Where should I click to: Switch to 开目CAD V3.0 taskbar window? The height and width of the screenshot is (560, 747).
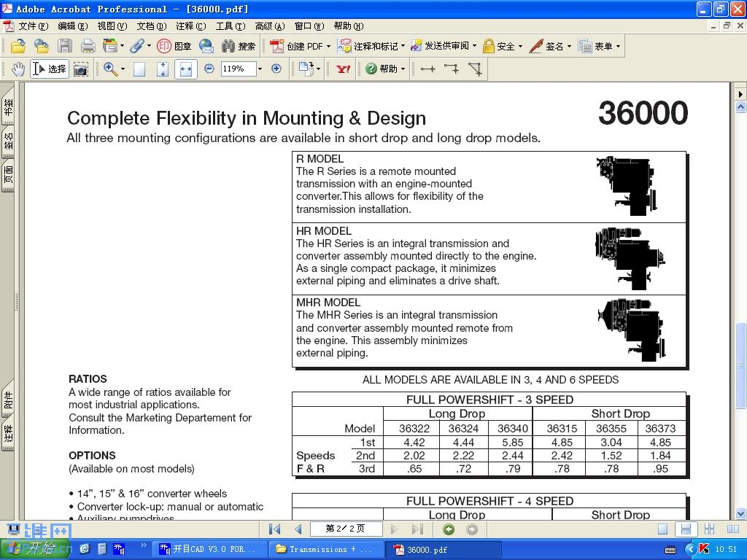(x=209, y=550)
